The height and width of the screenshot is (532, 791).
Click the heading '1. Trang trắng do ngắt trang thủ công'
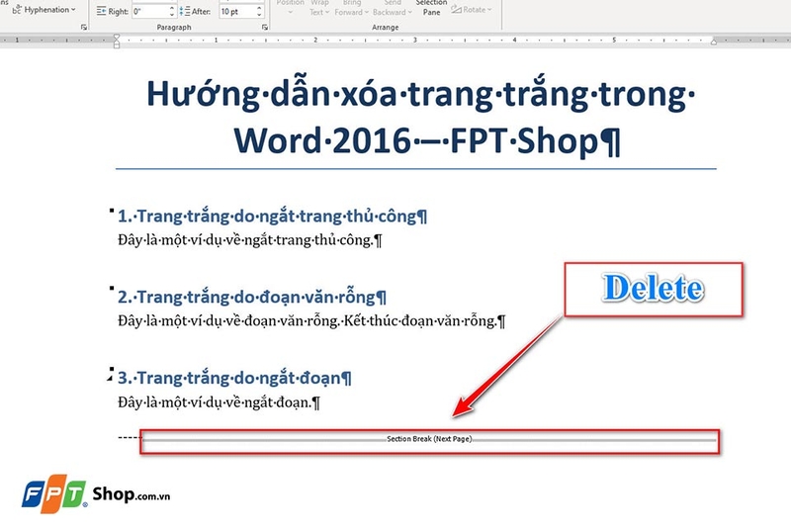point(273,216)
